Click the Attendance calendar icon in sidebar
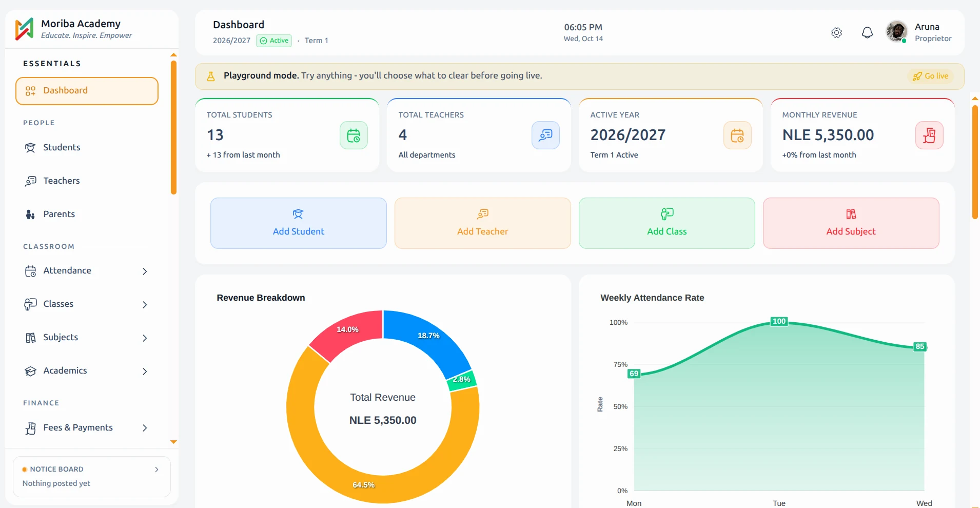The width and height of the screenshot is (980, 508). coord(30,271)
